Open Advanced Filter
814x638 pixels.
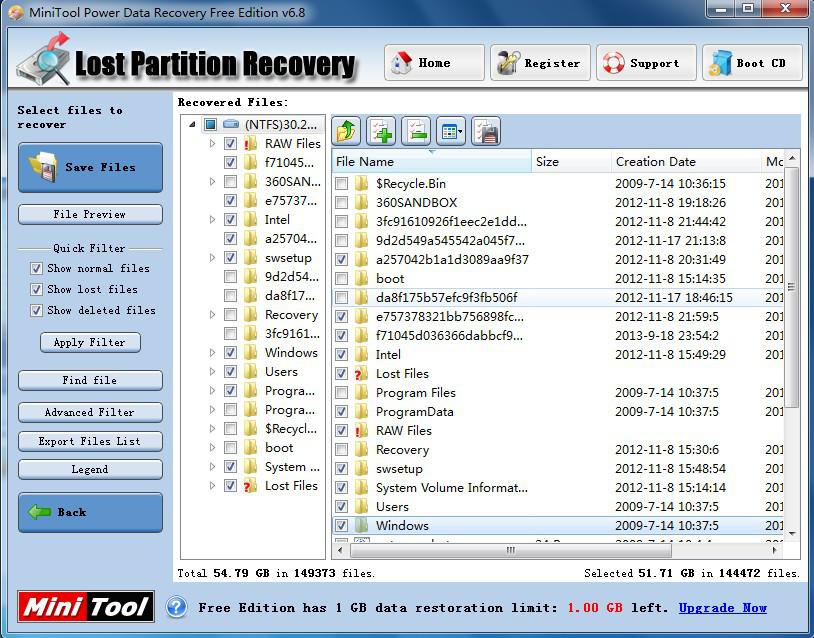coord(90,412)
